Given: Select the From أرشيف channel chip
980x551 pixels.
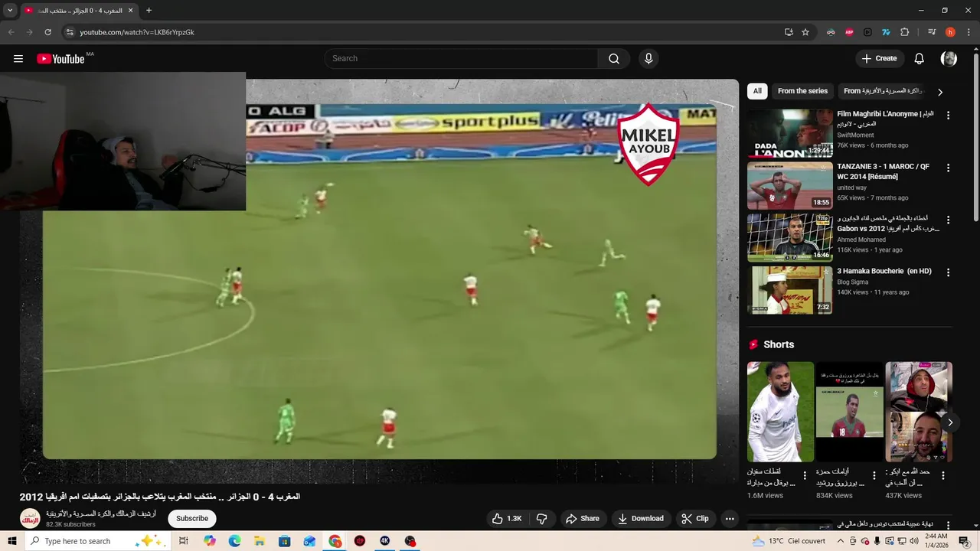Looking at the screenshot, I should [x=884, y=91].
